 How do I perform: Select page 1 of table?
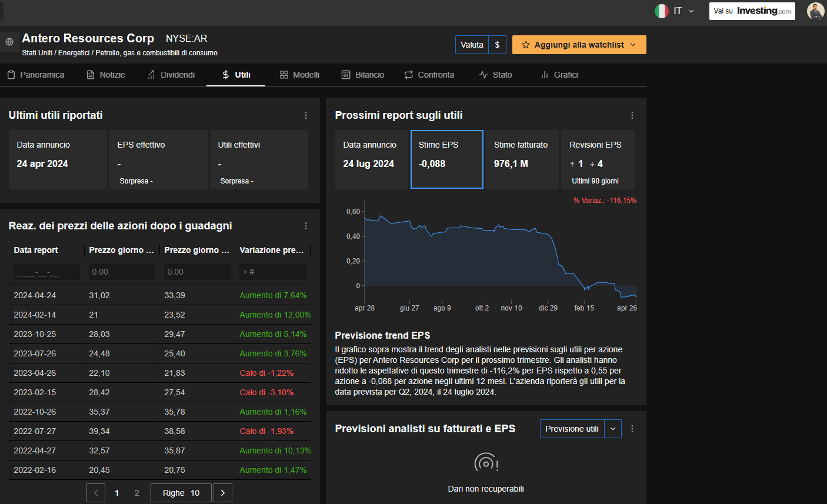point(117,493)
